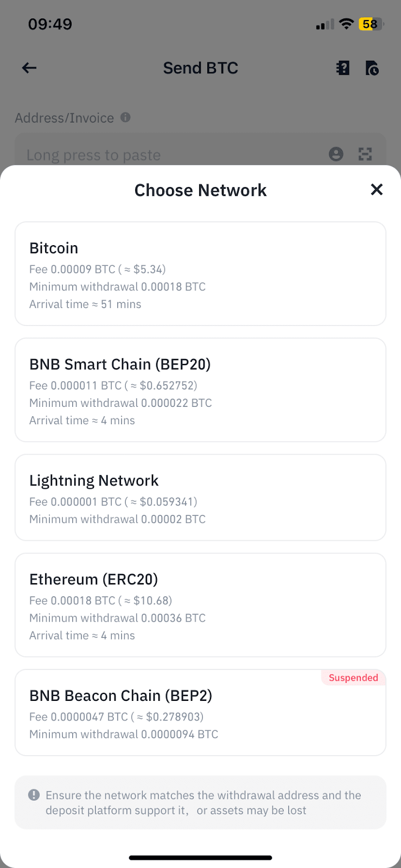Tap the Wi-Fi status icon
The width and height of the screenshot is (401, 868).
coord(346,24)
